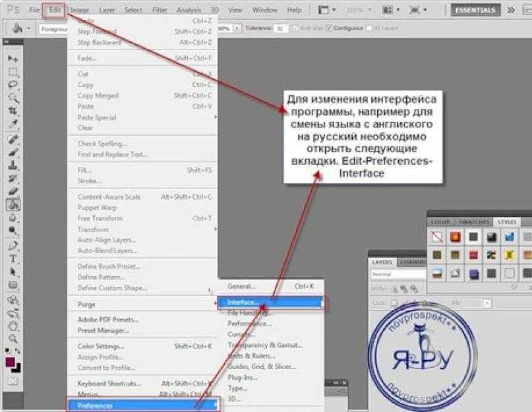The width and height of the screenshot is (532, 412).
Task: Choose Performance in Preferences submenu
Action: pyautogui.click(x=270, y=324)
